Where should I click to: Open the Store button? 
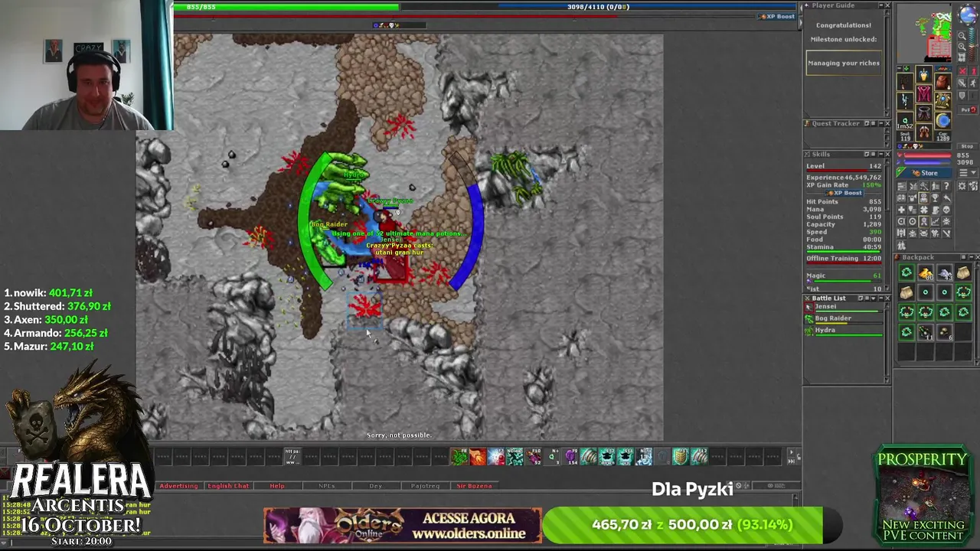pos(924,173)
